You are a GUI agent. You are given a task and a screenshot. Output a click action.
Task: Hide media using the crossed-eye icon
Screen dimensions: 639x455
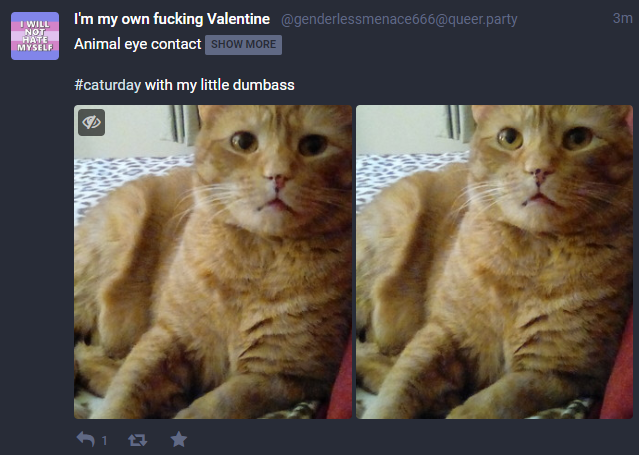(91, 122)
